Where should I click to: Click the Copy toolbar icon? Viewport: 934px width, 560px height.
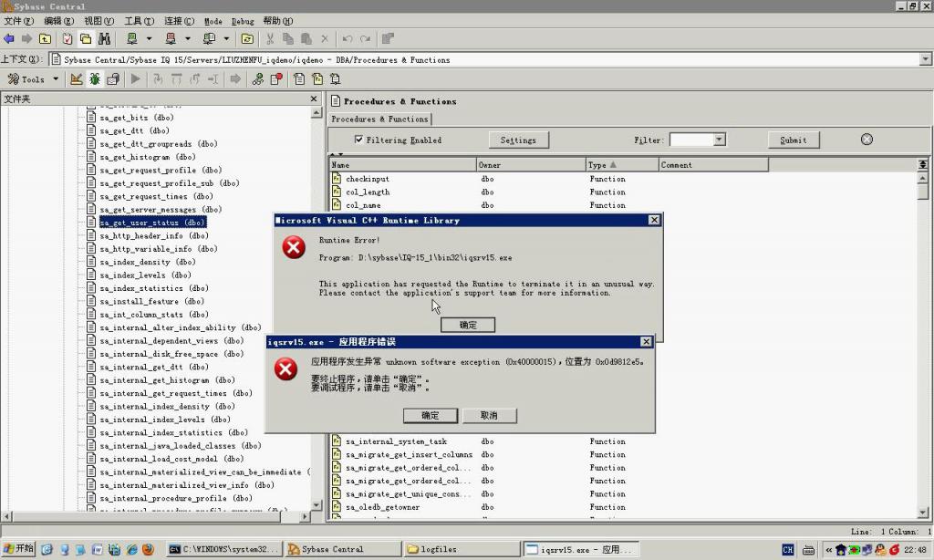point(288,38)
